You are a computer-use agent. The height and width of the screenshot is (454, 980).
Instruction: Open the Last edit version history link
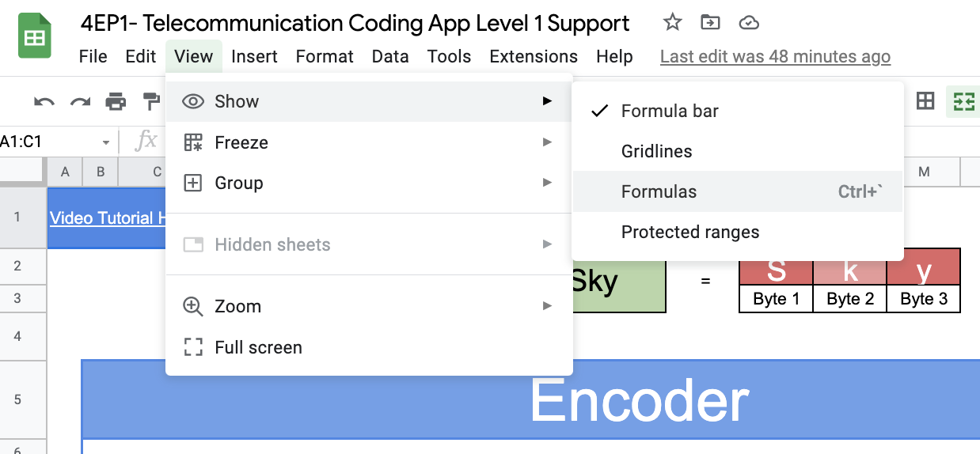click(x=775, y=57)
